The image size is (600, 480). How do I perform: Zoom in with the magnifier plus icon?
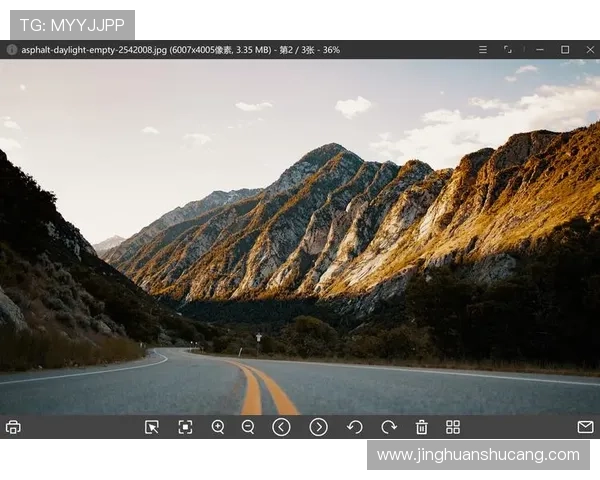tap(218, 427)
